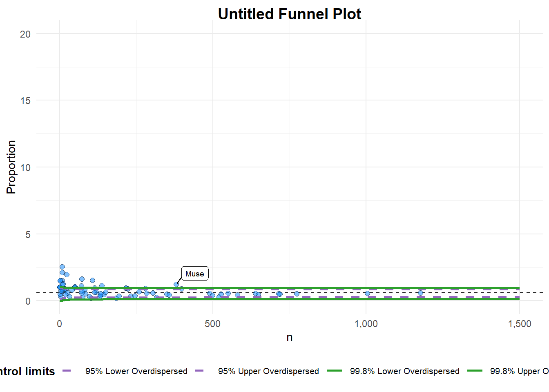The height and width of the screenshot is (392, 549).
Task: Click the Control limits legend title
Action: click(x=27, y=371)
